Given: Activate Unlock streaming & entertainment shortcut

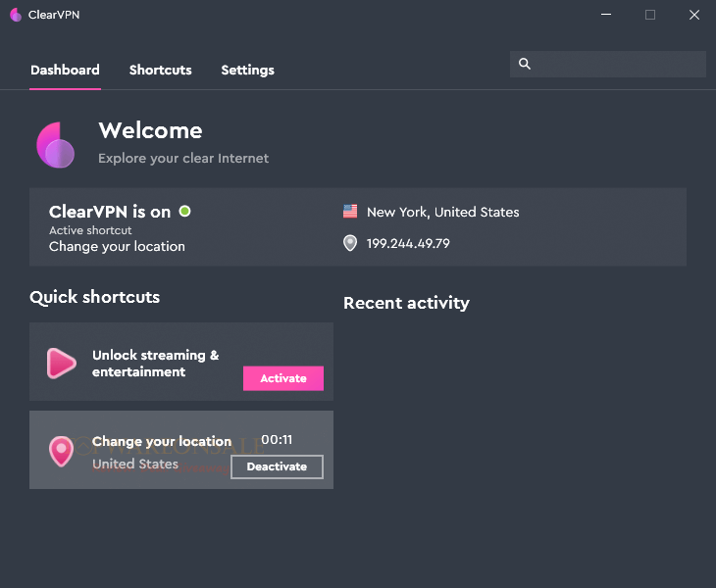Looking at the screenshot, I should pyautogui.click(x=283, y=378).
